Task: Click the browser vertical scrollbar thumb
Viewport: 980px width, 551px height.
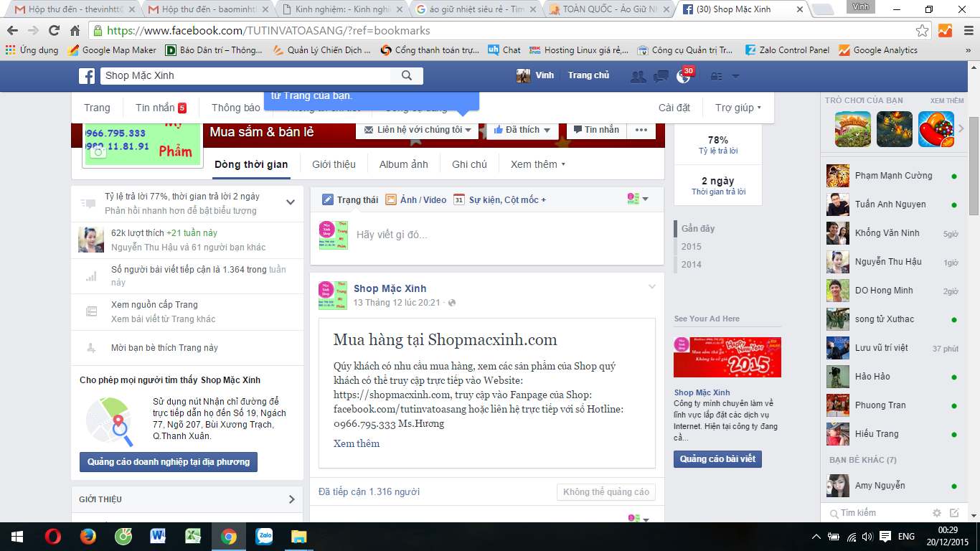Action: pyautogui.click(x=974, y=166)
